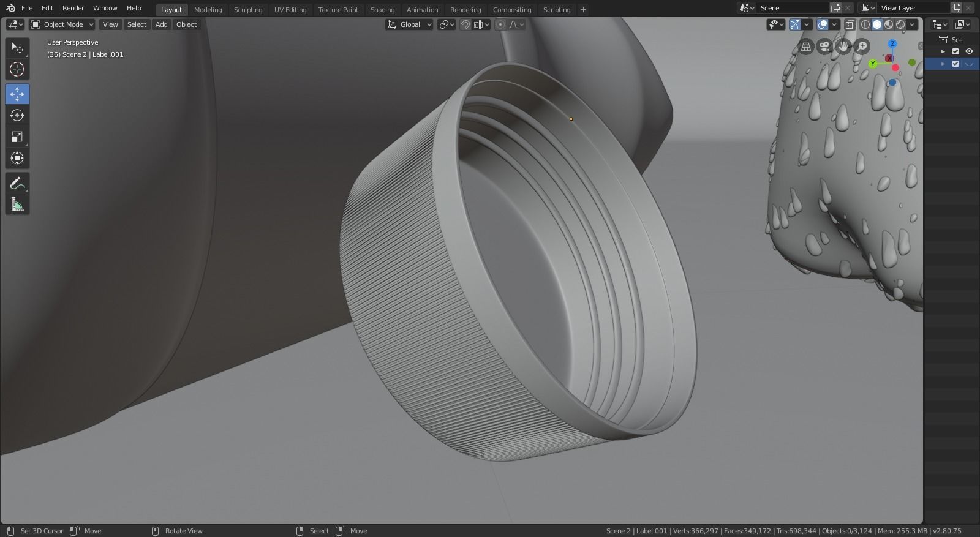Open the viewport View menu
Screen dimensions: 980x537
(x=110, y=24)
